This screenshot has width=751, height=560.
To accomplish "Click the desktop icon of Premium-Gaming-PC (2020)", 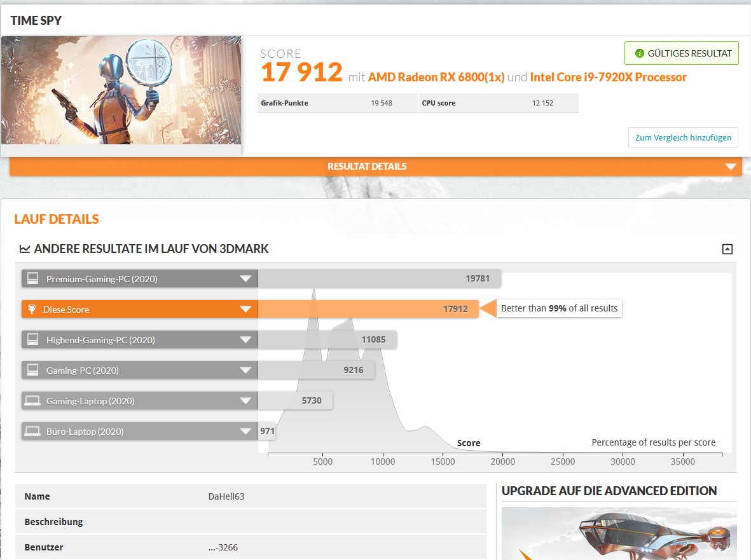I will click(32, 278).
